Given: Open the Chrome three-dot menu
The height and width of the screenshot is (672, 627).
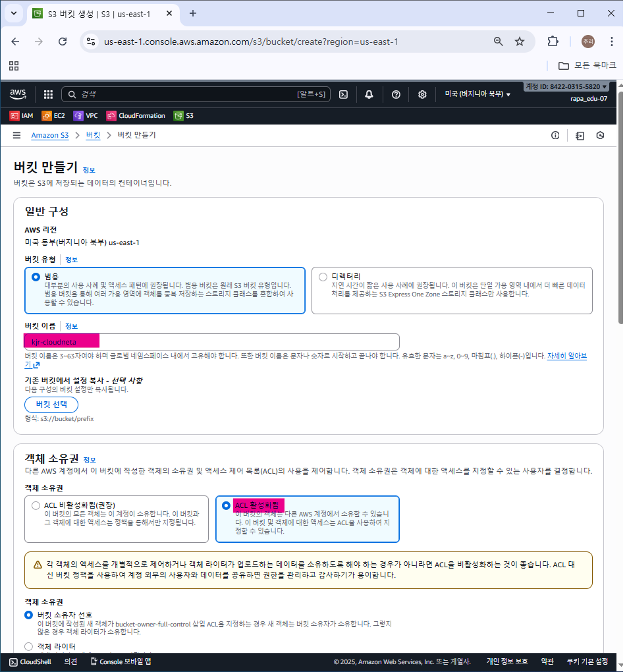Looking at the screenshot, I should tap(612, 42).
